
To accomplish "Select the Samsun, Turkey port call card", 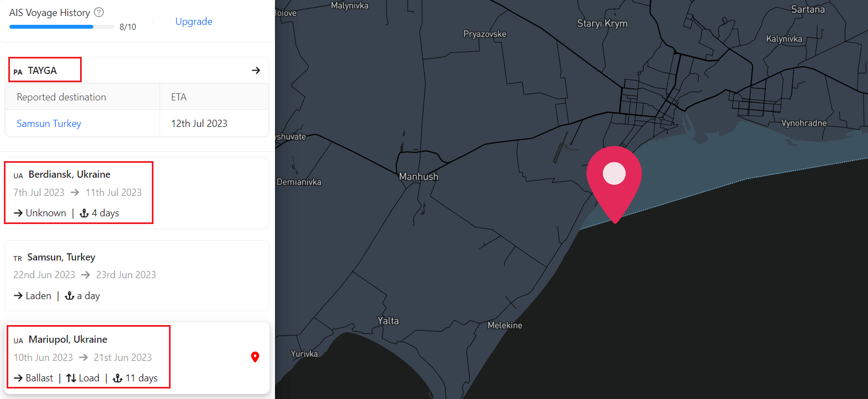I will tap(137, 275).
